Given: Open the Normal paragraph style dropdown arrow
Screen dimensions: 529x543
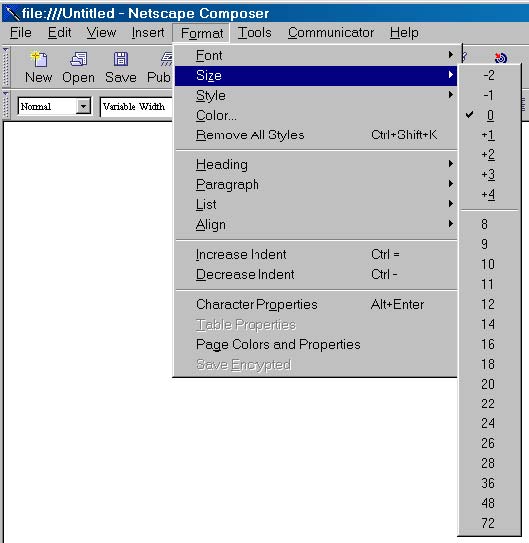Looking at the screenshot, I should [83, 106].
